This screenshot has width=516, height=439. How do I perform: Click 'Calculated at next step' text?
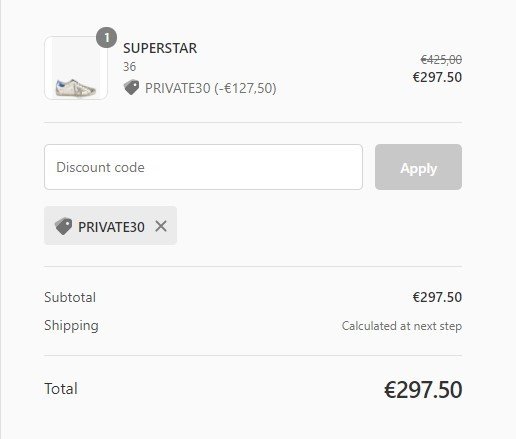(x=402, y=326)
